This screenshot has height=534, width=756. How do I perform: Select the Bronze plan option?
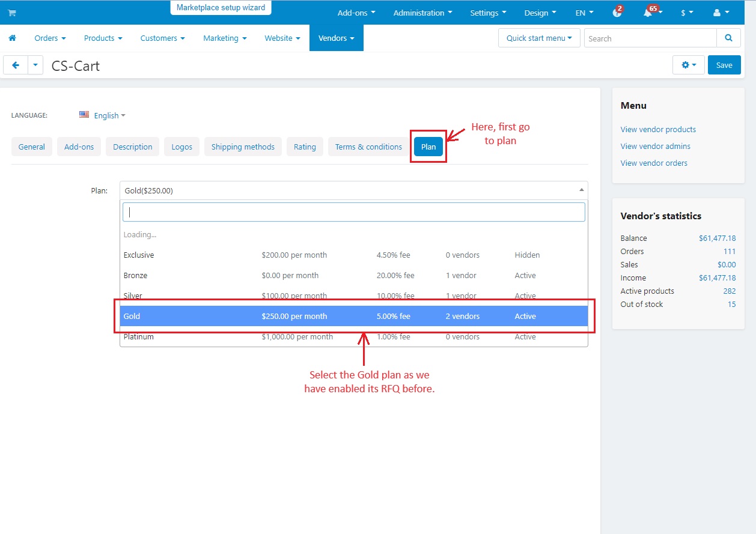[353, 275]
